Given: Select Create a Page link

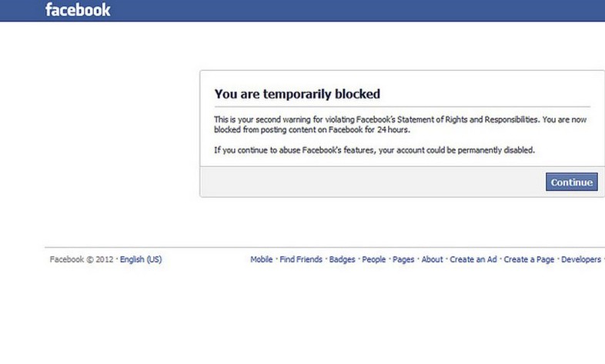Looking at the screenshot, I should (529, 259).
